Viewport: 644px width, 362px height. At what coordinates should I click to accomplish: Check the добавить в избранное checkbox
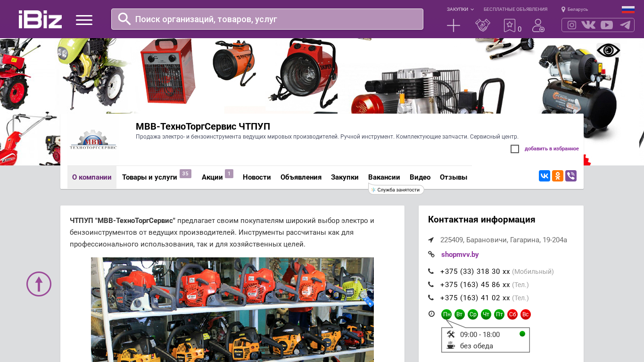515,149
